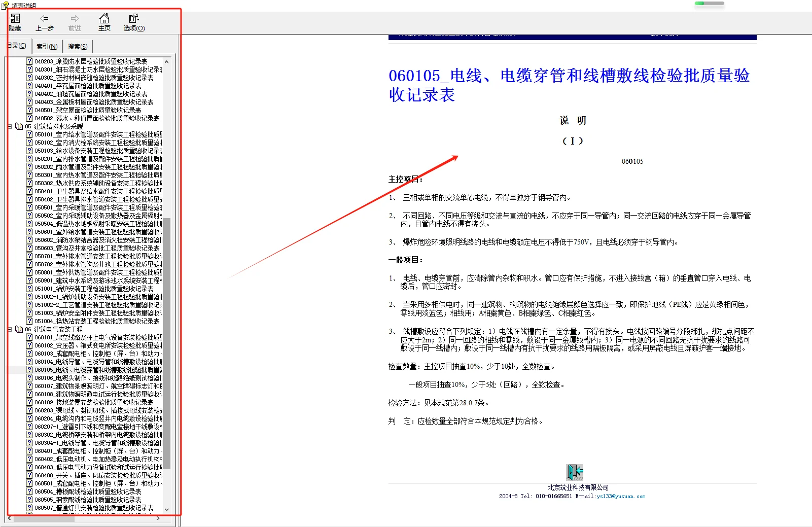
Task: Click the exit door icon at document bottom
Action: click(x=574, y=472)
